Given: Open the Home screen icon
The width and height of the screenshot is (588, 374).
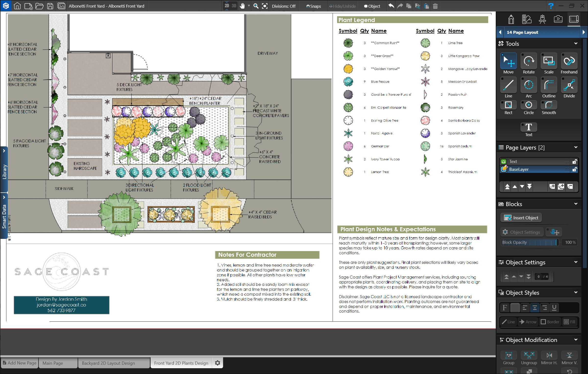Looking at the screenshot, I should pyautogui.click(x=17, y=6).
